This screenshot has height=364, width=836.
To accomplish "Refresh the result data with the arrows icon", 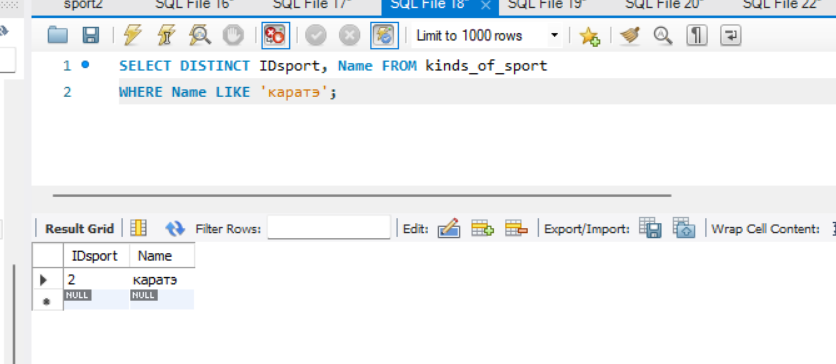I will tap(175, 229).
